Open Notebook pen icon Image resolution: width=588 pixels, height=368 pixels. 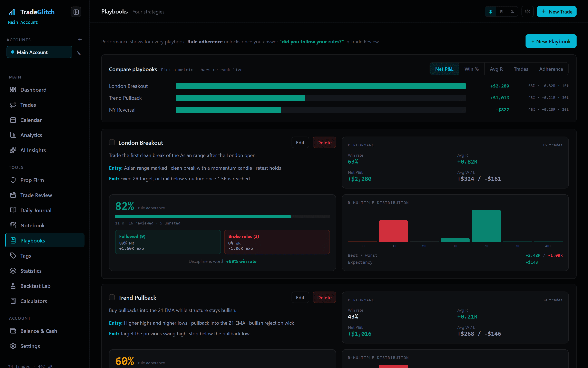[x=13, y=225]
